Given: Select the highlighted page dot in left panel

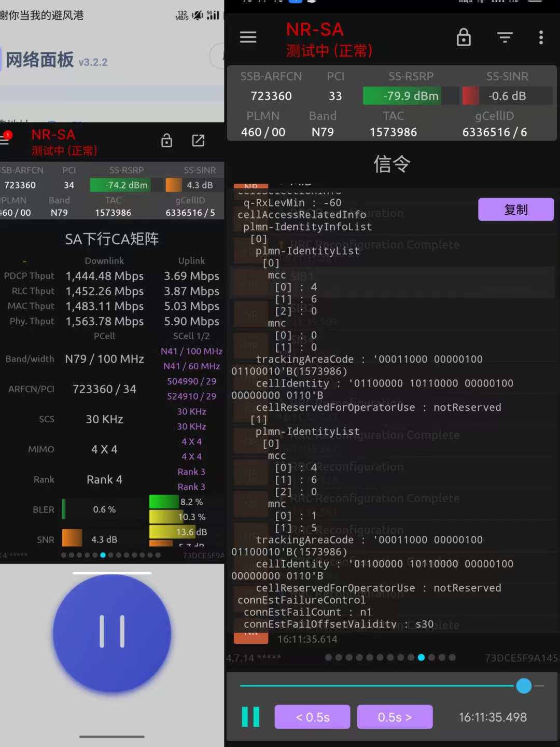Looking at the screenshot, I should click(x=103, y=555).
